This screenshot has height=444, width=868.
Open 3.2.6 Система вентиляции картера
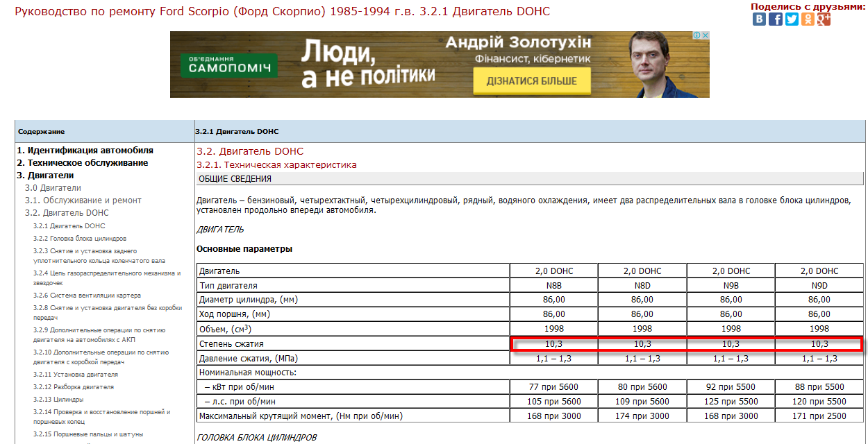pyautogui.click(x=87, y=295)
